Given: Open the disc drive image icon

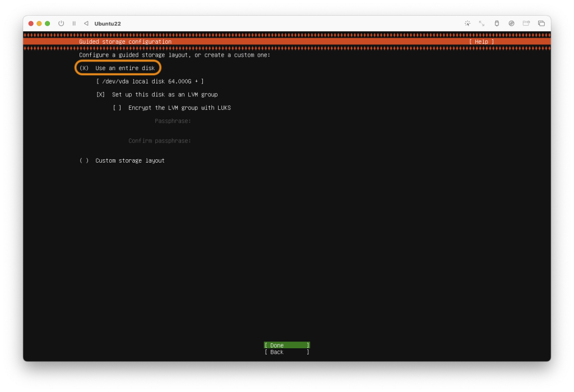Looking at the screenshot, I should (511, 24).
